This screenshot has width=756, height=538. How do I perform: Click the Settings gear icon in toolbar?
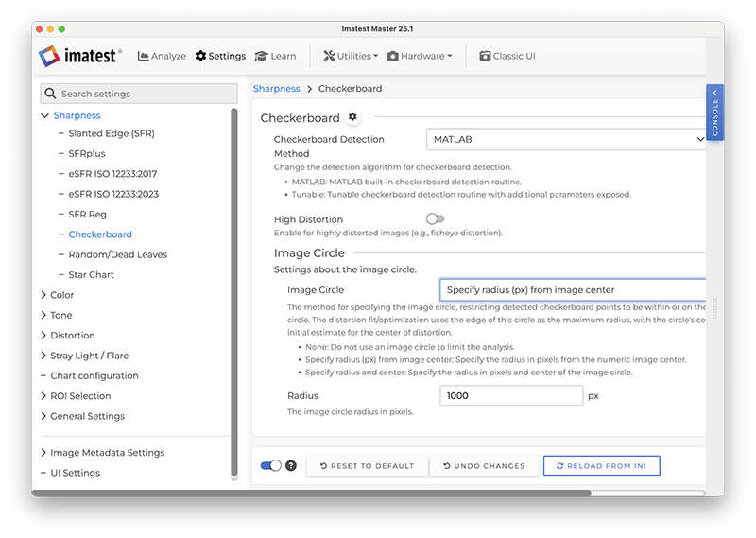point(200,56)
